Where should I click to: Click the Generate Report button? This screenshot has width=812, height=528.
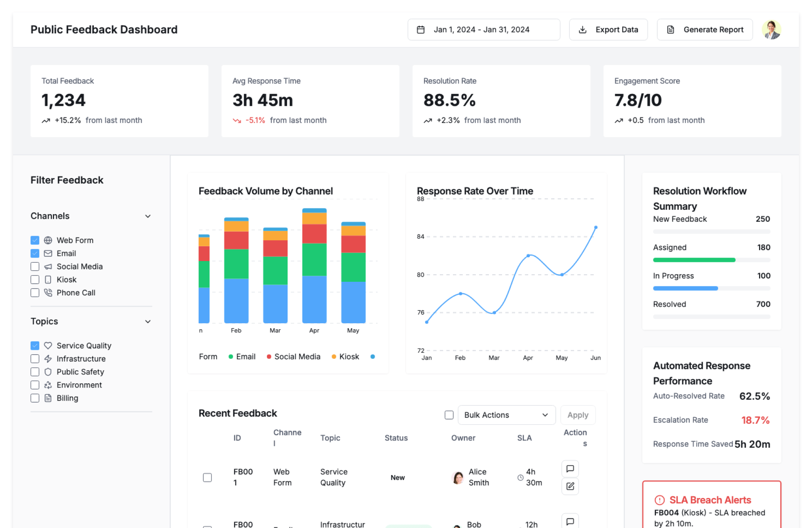pos(705,30)
